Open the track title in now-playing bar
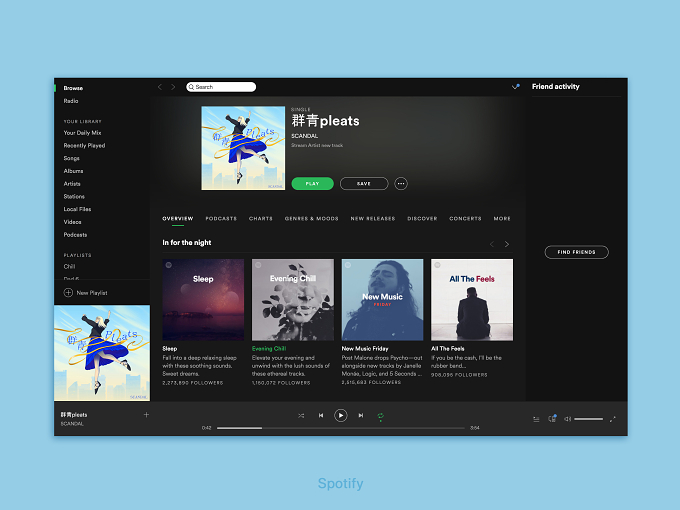Viewport: 680px width, 510px height. click(74, 415)
